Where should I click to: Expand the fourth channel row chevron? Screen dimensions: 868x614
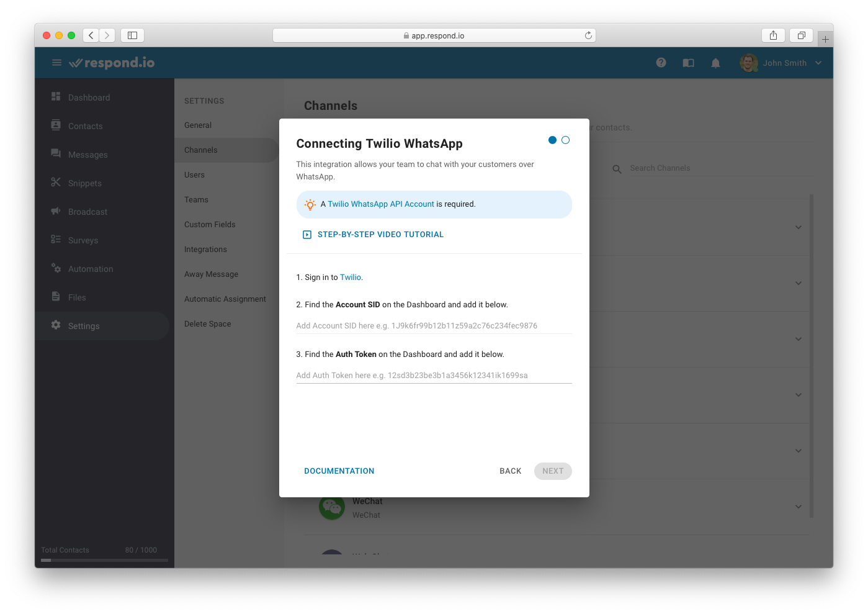click(x=799, y=395)
